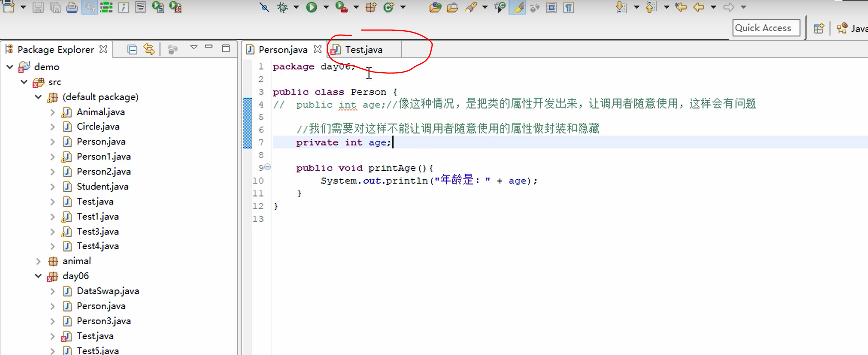Image resolution: width=868 pixels, height=355 pixels.
Task: Click the Save All icon
Action: (x=55, y=7)
